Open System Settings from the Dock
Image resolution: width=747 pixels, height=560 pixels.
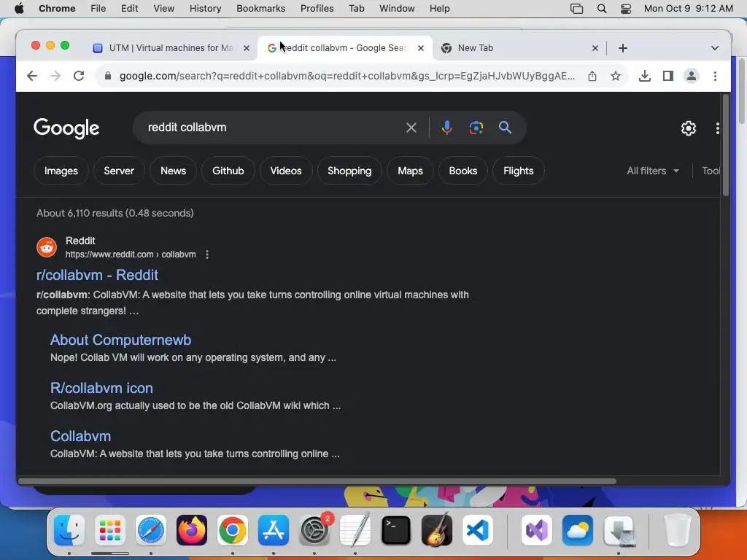314,530
